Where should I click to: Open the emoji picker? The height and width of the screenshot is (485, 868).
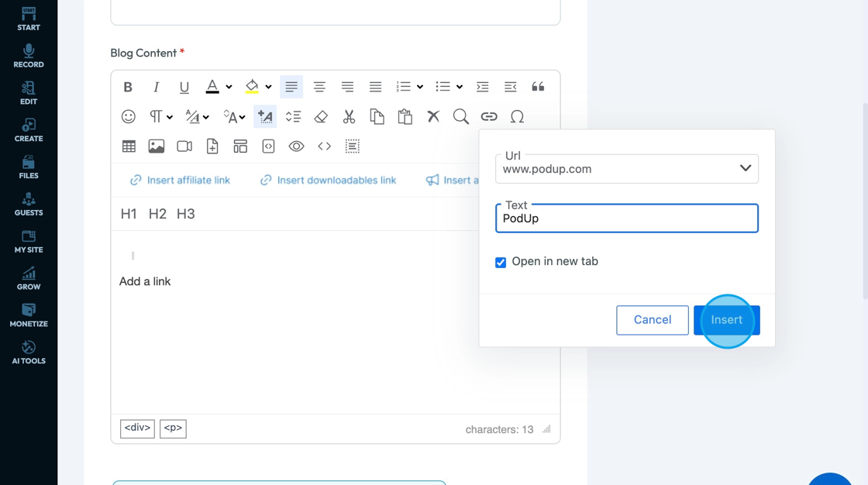129,117
